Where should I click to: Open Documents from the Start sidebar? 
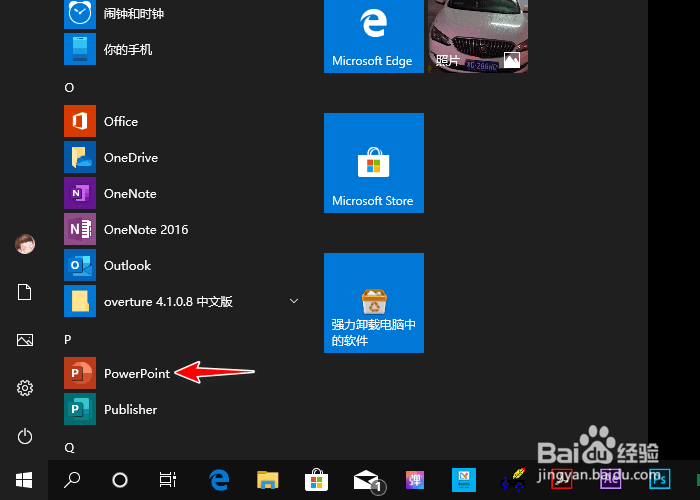coord(25,292)
